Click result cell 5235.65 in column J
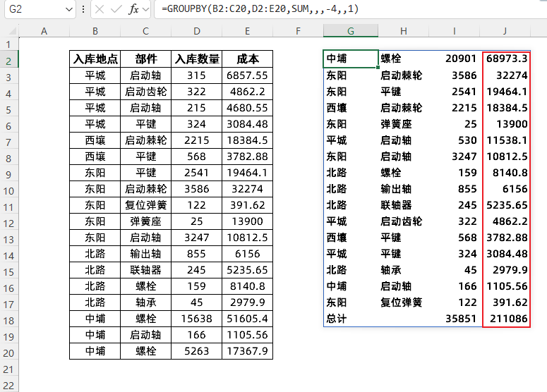547x392 pixels. [506, 205]
